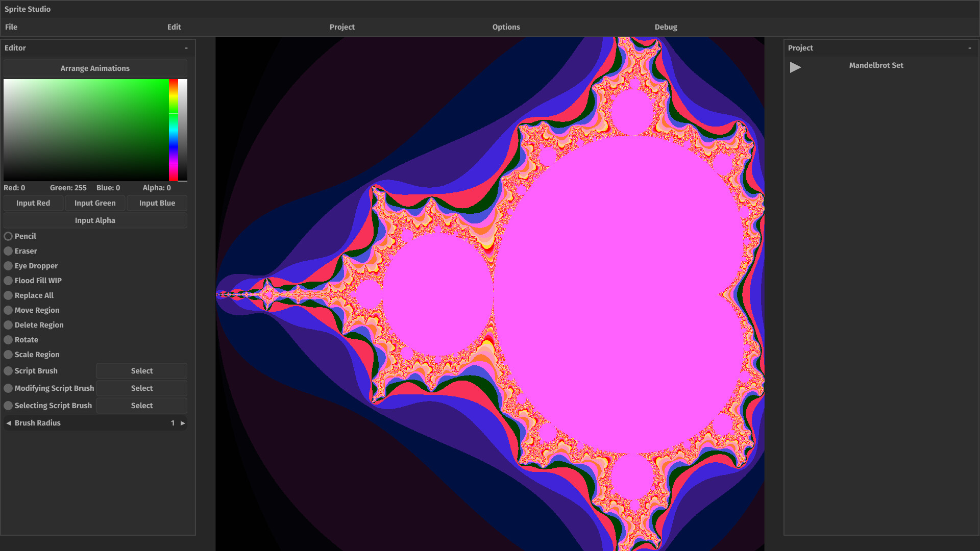980x551 pixels.
Task: Decrease Brush Radius with the left arrow
Action: 8,422
